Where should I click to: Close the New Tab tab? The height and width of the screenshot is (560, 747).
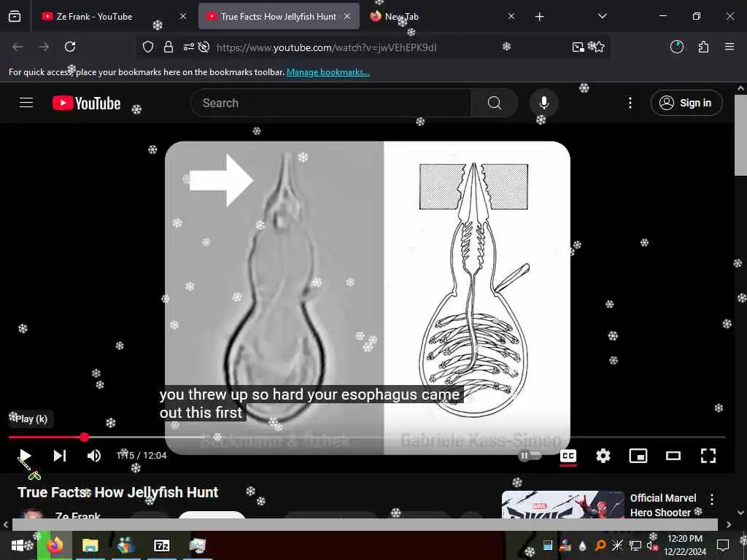tap(511, 16)
